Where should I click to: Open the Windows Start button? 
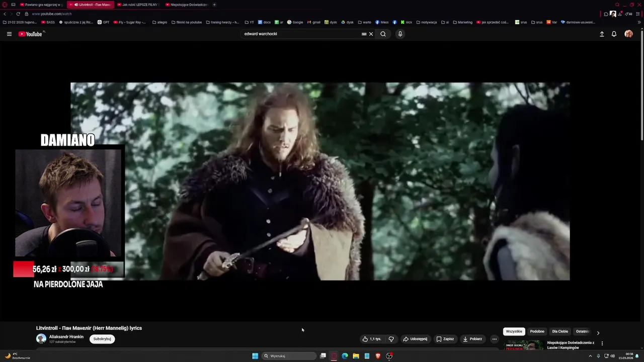point(255,356)
